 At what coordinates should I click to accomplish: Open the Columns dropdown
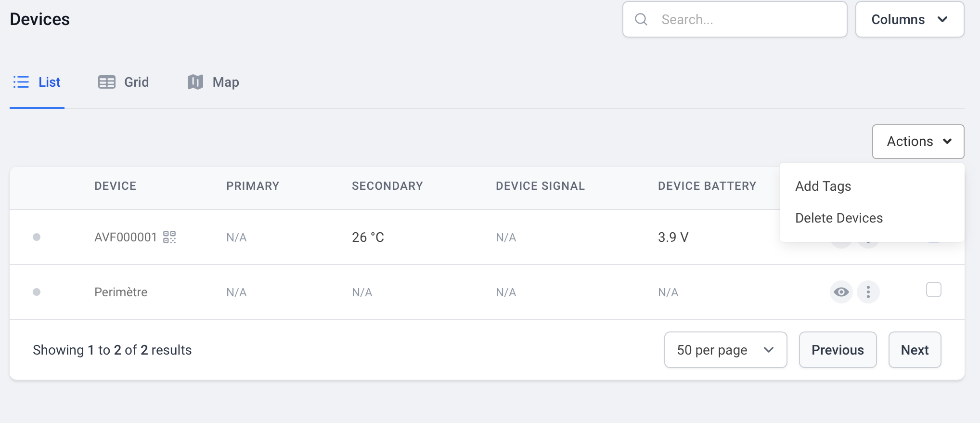(x=909, y=19)
